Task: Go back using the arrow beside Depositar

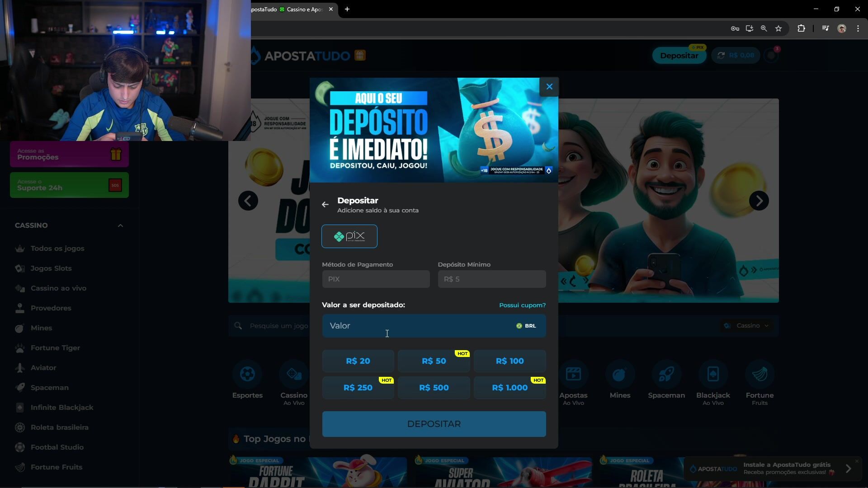Action: [325, 205]
